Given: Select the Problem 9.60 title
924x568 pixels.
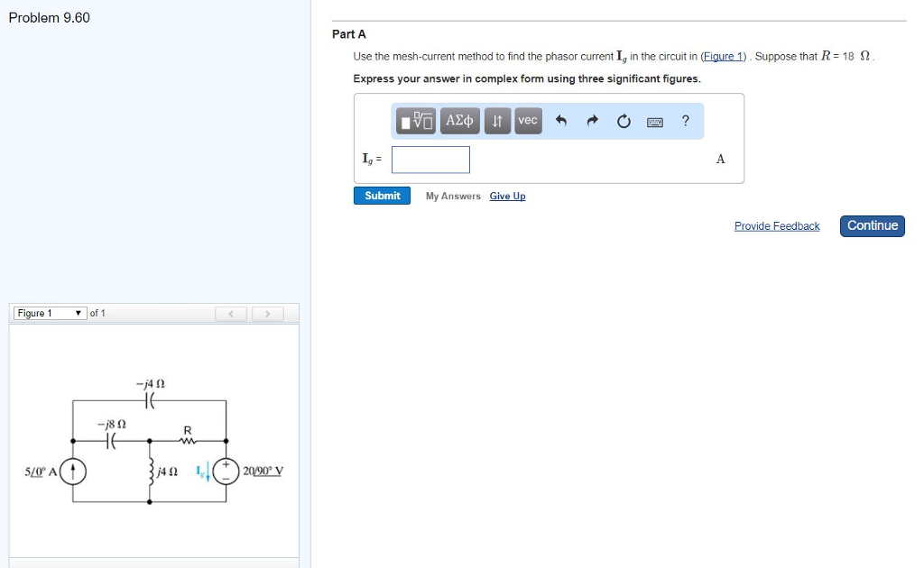Looking at the screenshot, I should tap(50, 17).
